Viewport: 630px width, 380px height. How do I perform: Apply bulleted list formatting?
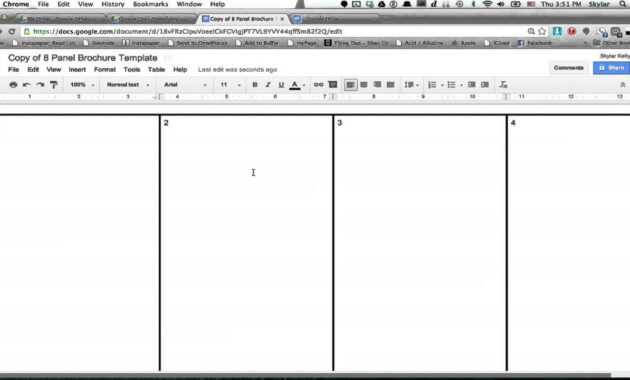tap(452, 85)
